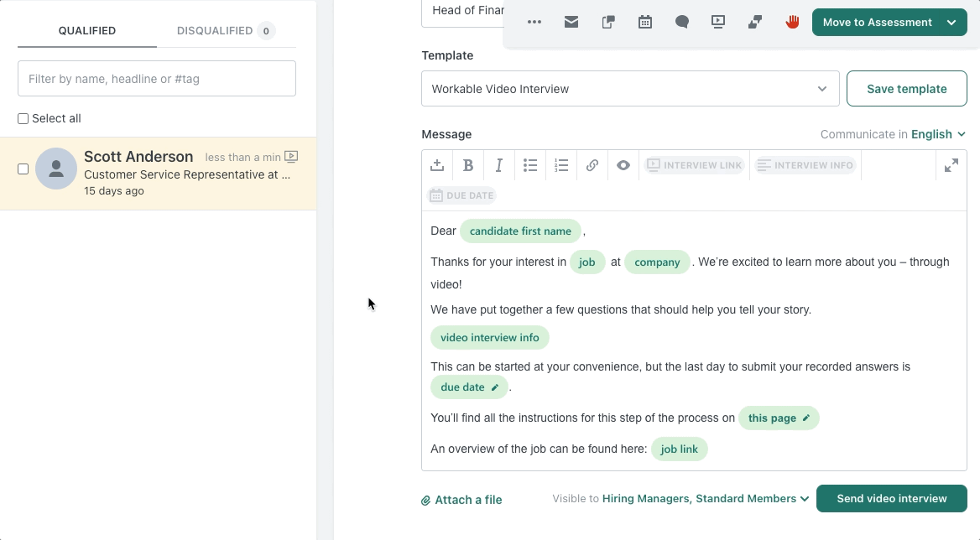Preview the message with the eye icon
Screen dimensions: 980x540
click(623, 165)
